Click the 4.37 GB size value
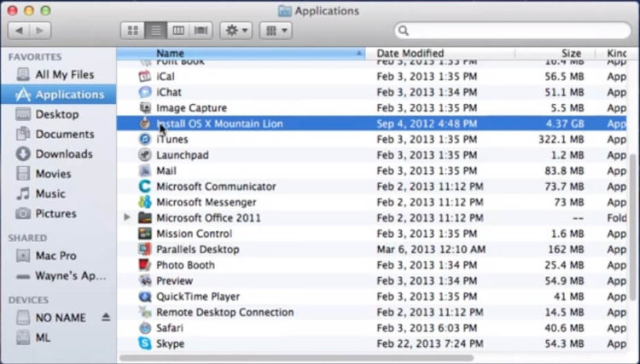 [x=565, y=124]
